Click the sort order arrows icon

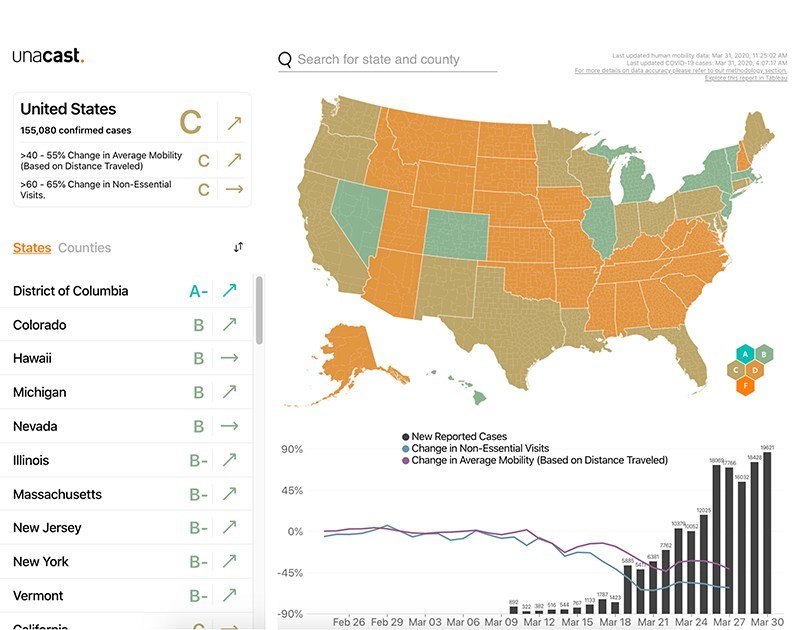pos(238,247)
